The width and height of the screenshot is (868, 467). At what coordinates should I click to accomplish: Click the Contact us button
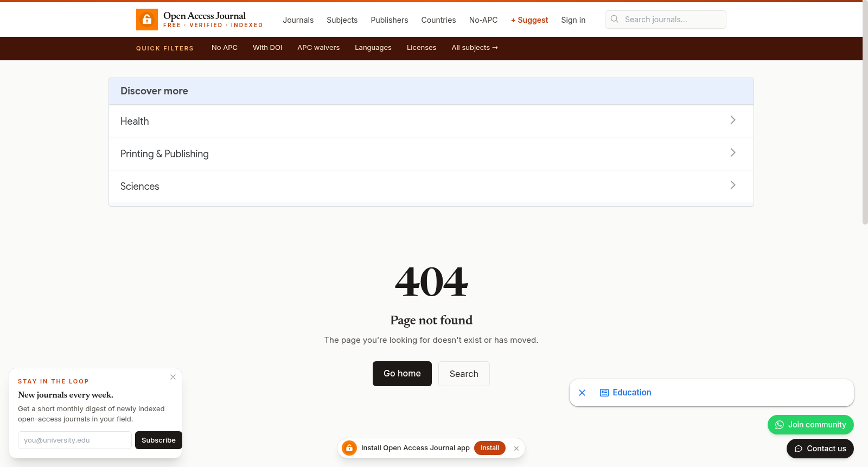[820, 449]
